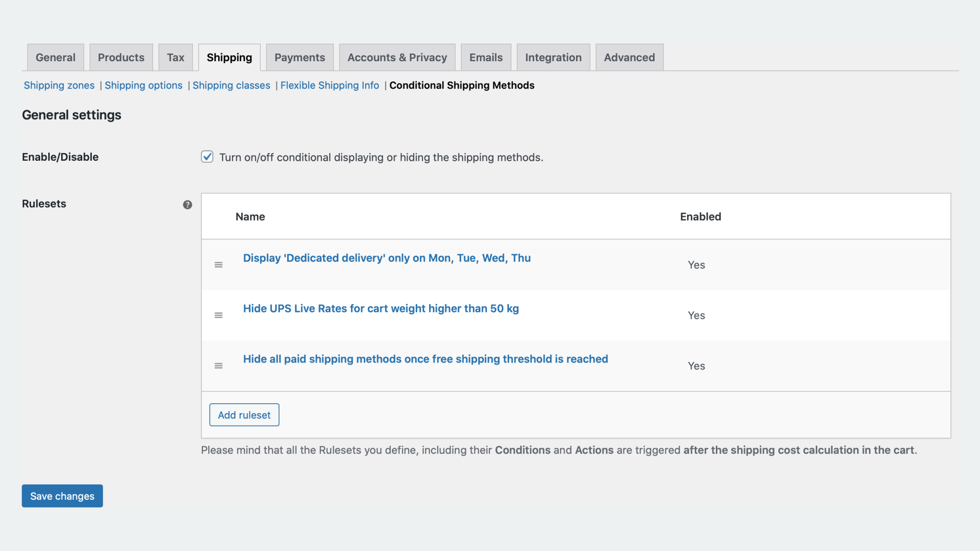The height and width of the screenshot is (551, 980).
Task: Switch to the Payments tab
Action: 300,57
